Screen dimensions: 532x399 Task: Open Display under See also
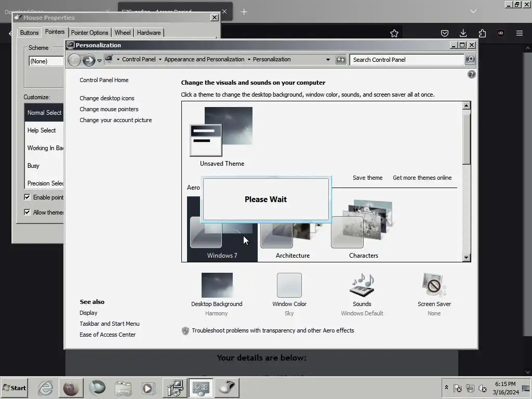88,313
